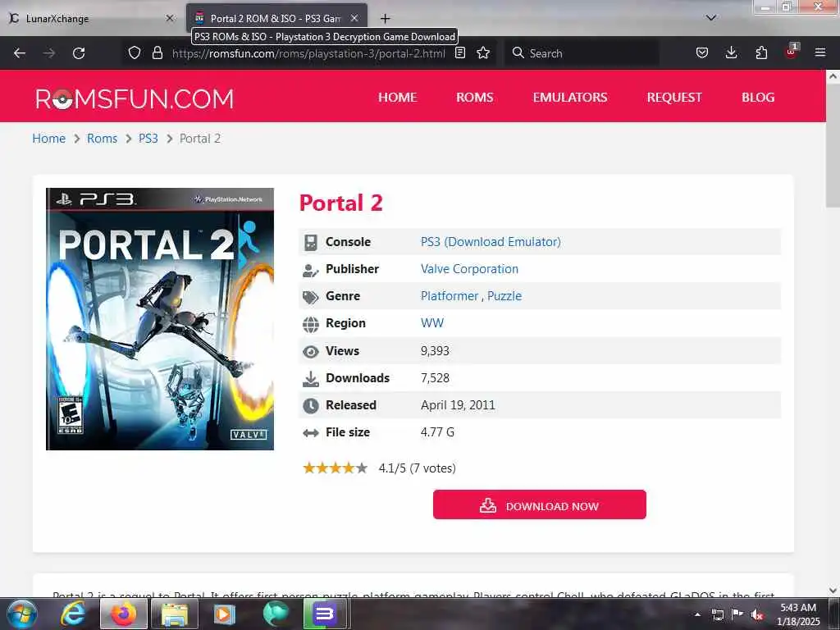Click the address bar URL field
The image size is (840, 630).
tap(308, 53)
